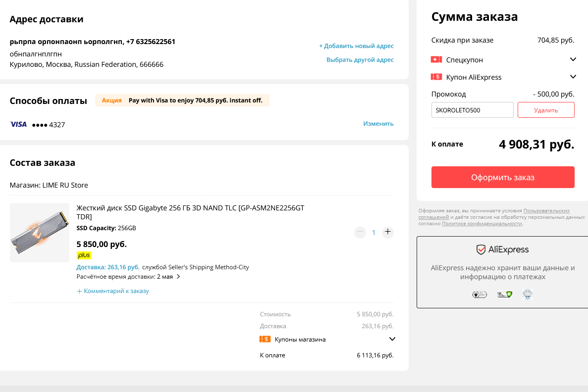Click Добавить новый адрес link
This screenshot has height=392, width=588.
point(356,46)
